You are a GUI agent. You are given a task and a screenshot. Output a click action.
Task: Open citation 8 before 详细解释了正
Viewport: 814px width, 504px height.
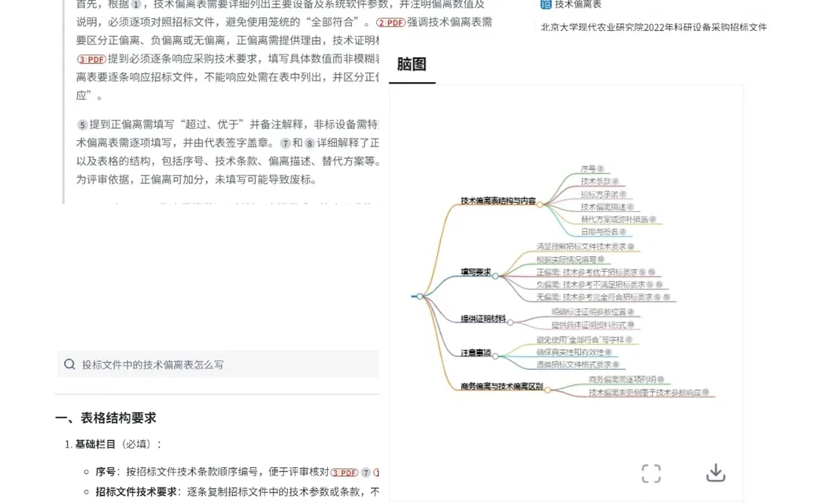[310, 142]
